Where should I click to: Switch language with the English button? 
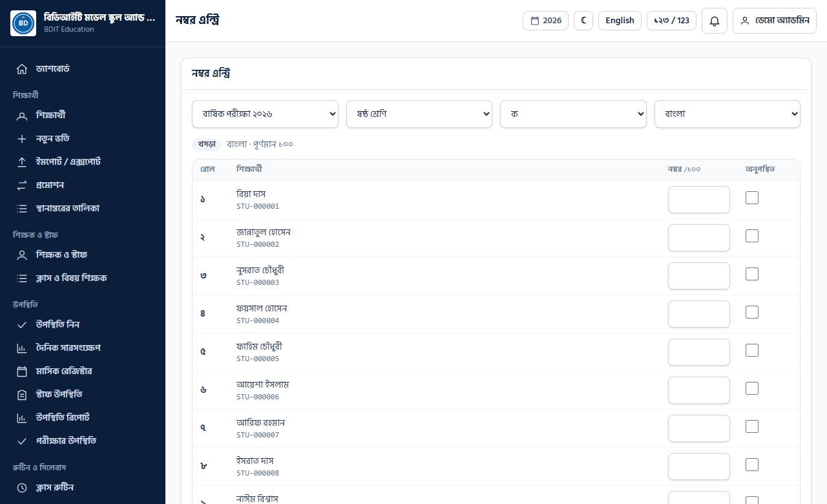point(620,21)
